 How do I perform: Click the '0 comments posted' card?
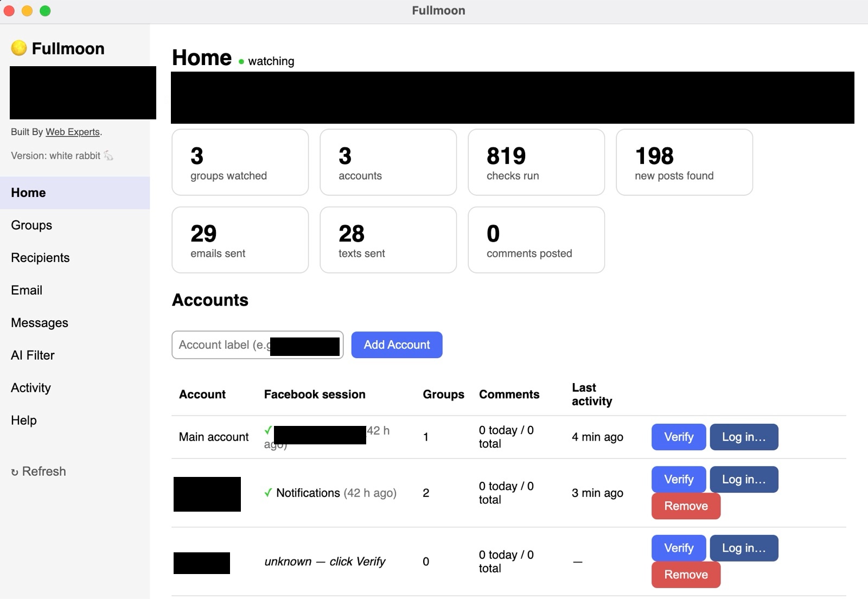537,240
